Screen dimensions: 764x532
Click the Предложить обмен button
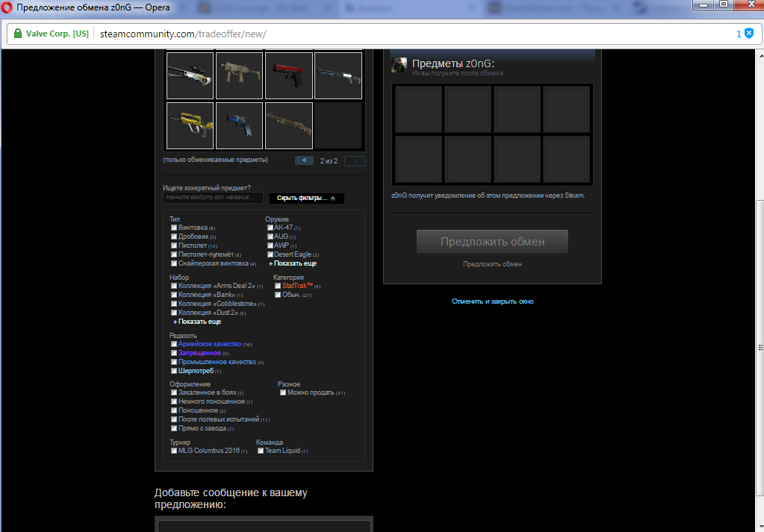[492, 242]
